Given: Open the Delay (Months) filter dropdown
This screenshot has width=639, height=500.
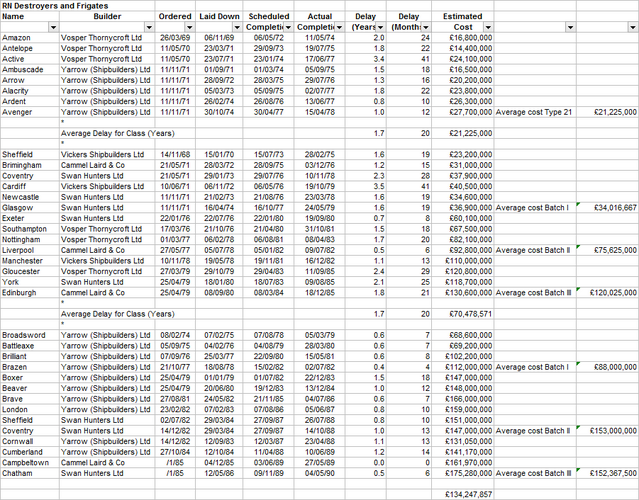Looking at the screenshot, I should click(425, 27).
